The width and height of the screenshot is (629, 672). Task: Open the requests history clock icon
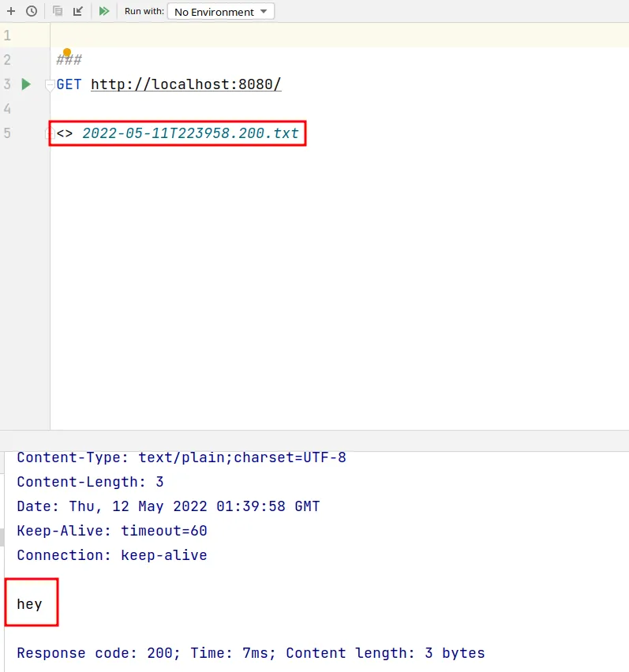pyautogui.click(x=32, y=11)
